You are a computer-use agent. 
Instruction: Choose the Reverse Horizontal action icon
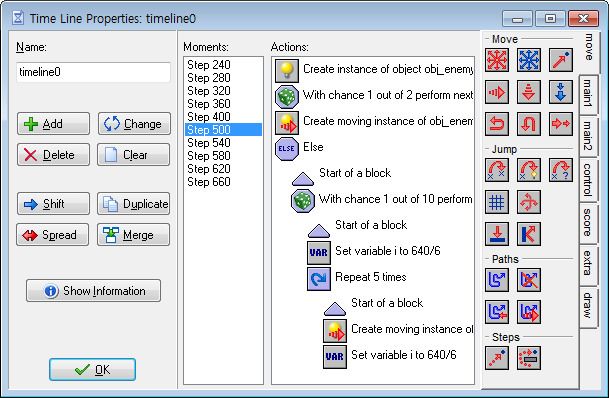pos(497,124)
